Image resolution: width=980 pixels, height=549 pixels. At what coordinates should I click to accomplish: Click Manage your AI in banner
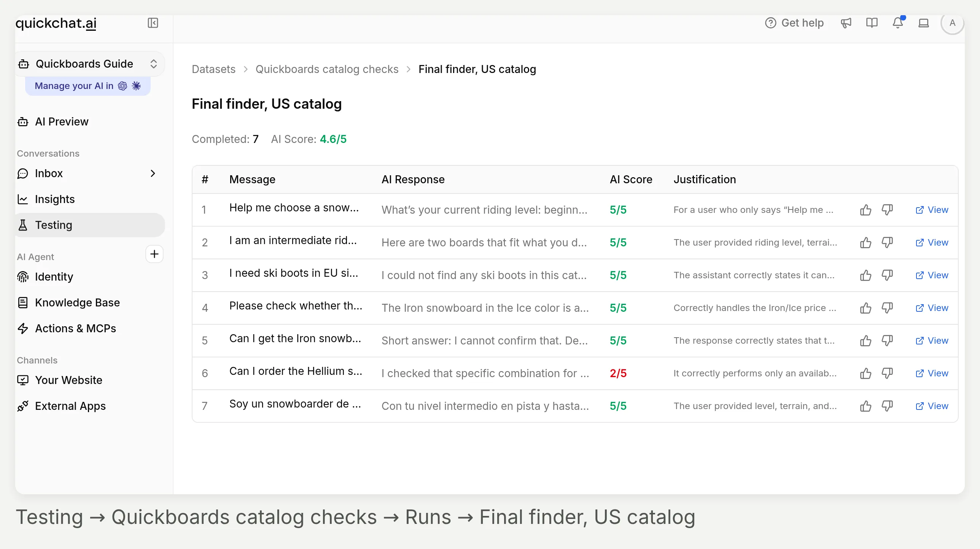88,86
